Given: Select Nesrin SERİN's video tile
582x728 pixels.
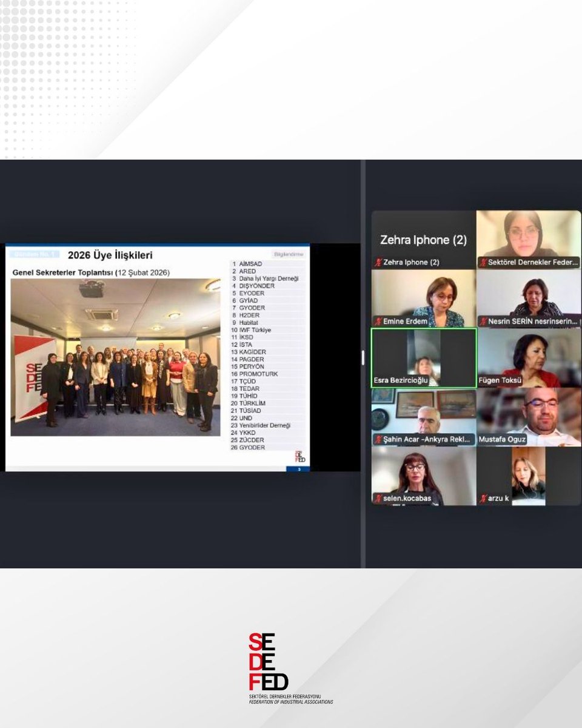Looking at the screenshot, I should tap(529, 298).
